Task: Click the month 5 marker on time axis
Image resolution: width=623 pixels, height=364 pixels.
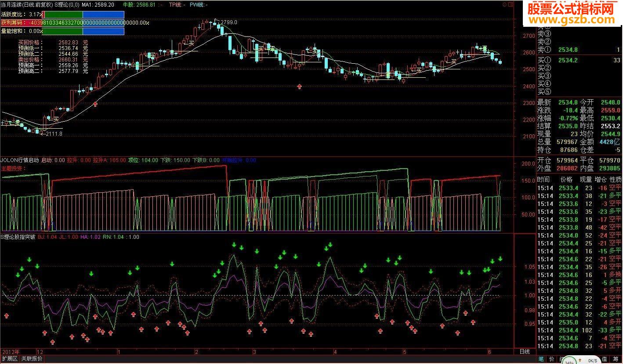Action: pyautogui.click(x=405, y=352)
